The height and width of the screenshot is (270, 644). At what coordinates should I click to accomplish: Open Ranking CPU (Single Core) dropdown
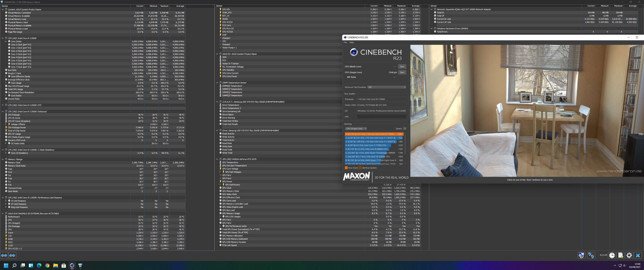(x=356, y=129)
